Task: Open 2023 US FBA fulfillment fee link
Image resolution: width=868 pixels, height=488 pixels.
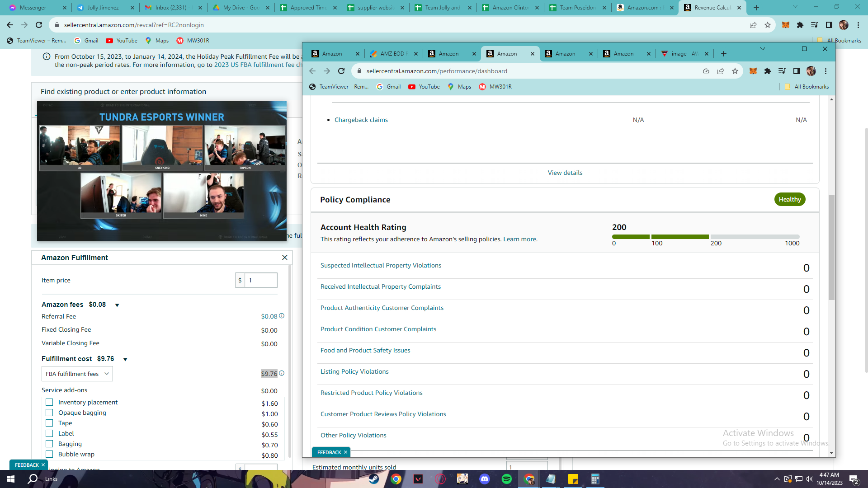Action: pyautogui.click(x=258, y=65)
